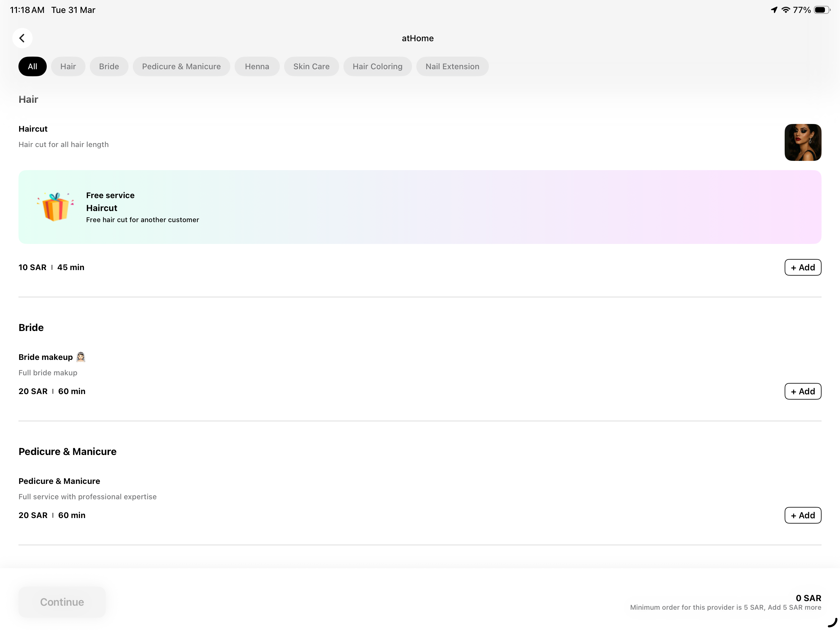The height and width of the screenshot is (630, 840).
Task: Show Skin Care services
Action: 311,66
